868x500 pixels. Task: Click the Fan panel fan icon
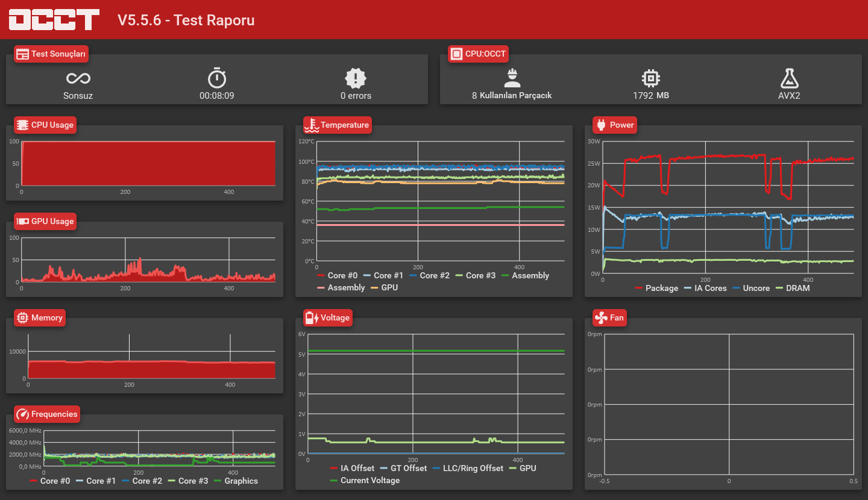pyautogui.click(x=601, y=317)
